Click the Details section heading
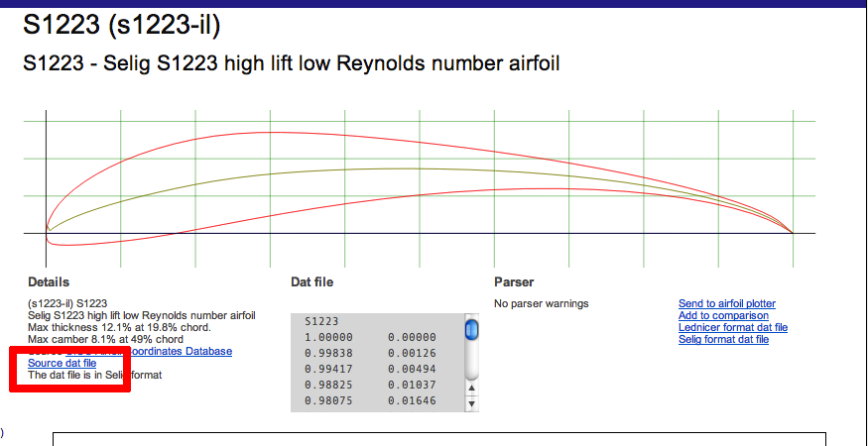 click(49, 282)
